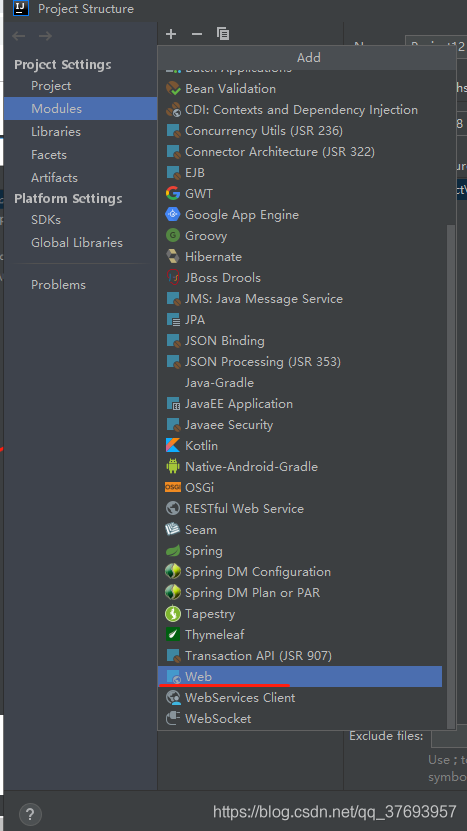Select Web from the Add menu

point(300,677)
